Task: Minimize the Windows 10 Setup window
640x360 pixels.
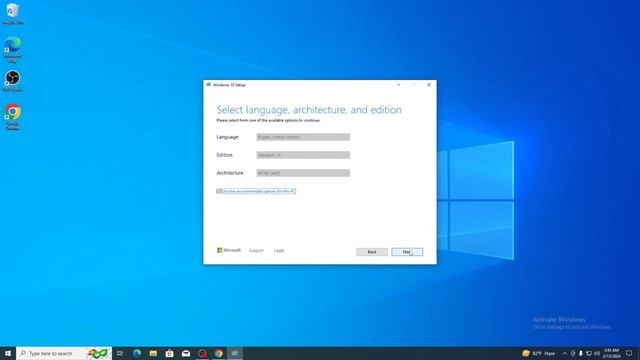Action: coord(399,85)
